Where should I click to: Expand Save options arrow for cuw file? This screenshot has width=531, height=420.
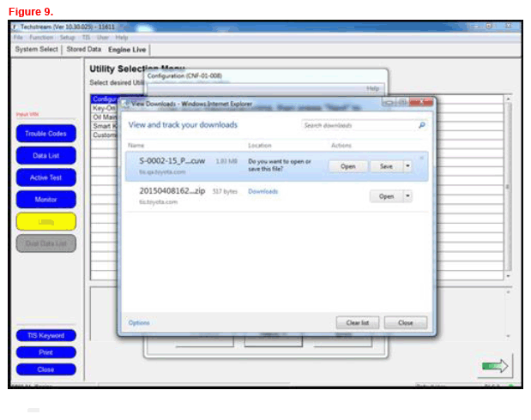coord(407,166)
